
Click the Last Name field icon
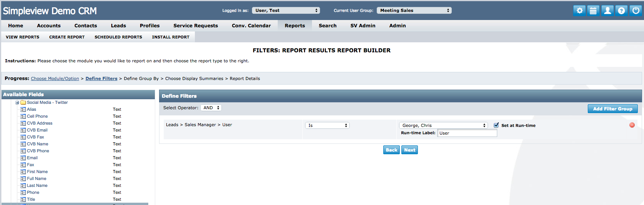coord(23,186)
